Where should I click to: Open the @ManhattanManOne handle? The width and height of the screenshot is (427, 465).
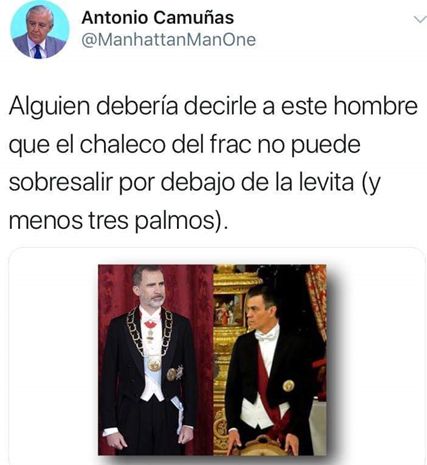pyautogui.click(x=169, y=40)
